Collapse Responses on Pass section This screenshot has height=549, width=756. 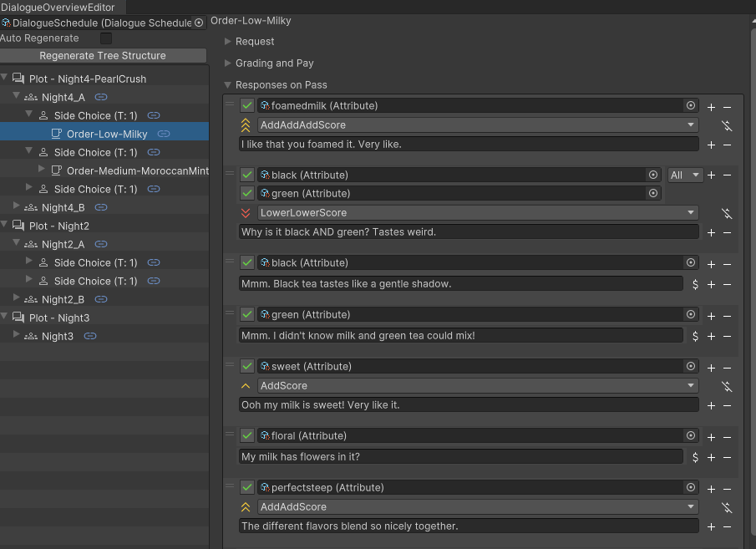(227, 85)
